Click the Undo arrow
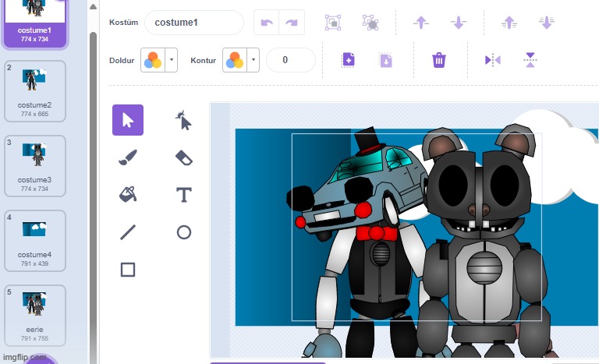This screenshot has height=364, width=599. [267, 23]
